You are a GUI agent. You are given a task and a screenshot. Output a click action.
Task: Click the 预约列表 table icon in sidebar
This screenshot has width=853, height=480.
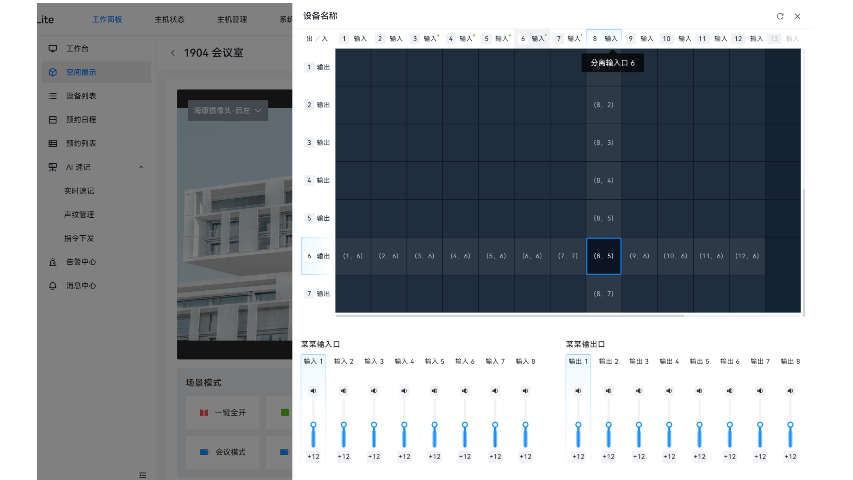[53, 143]
